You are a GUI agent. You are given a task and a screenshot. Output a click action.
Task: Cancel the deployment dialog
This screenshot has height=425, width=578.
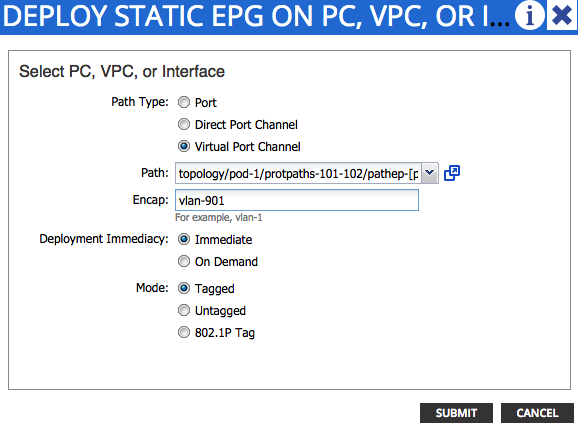537,413
